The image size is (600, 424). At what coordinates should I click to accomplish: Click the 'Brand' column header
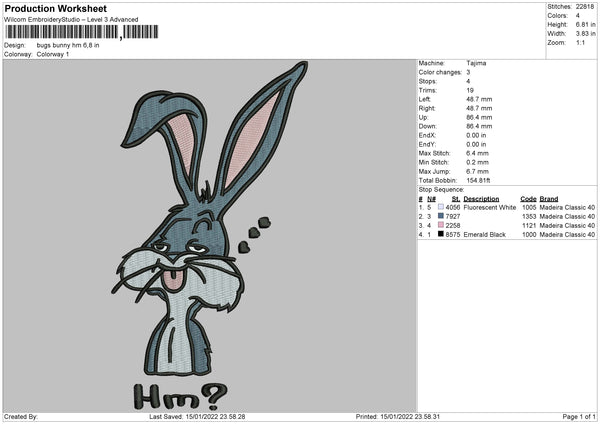pyautogui.click(x=549, y=199)
